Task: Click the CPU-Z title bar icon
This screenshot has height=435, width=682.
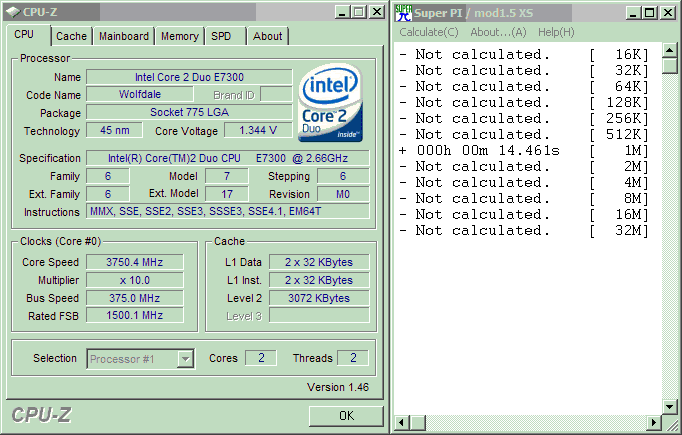Action: [x=13, y=12]
